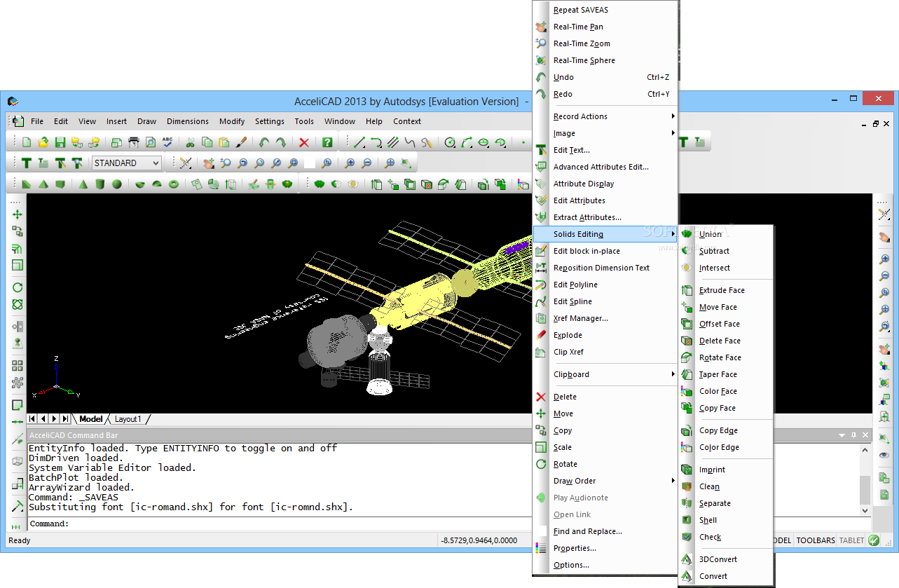The image size is (899, 588).
Task: Choose Explode from the context menu
Action: pos(605,335)
